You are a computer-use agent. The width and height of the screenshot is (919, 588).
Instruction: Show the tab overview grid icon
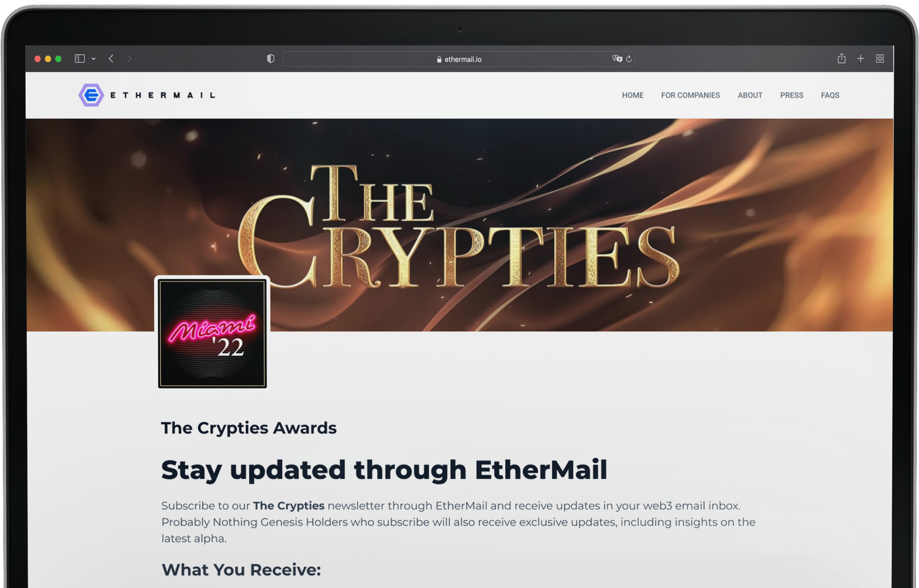(880, 59)
